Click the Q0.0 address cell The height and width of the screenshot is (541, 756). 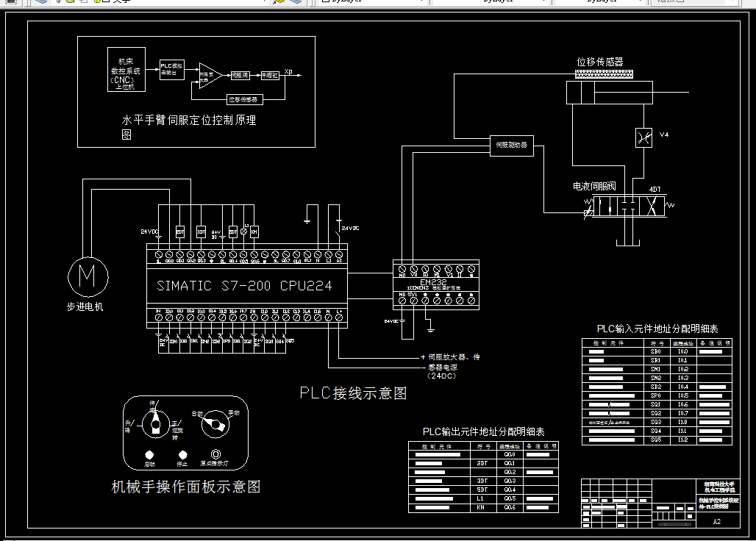click(x=510, y=454)
